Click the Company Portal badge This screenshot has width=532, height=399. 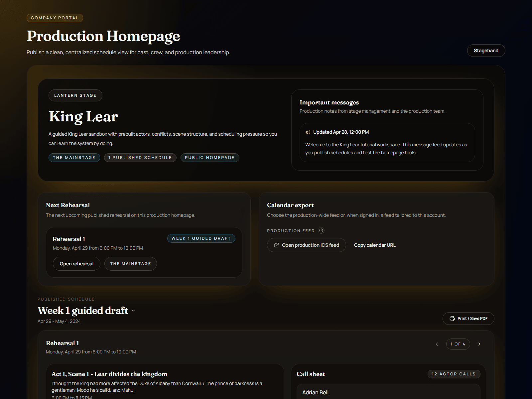pyautogui.click(x=55, y=18)
